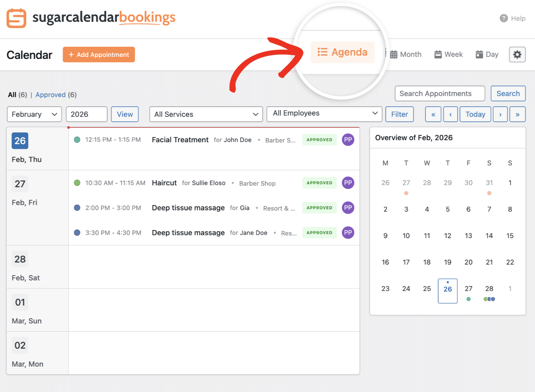The height and width of the screenshot is (392, 535).
Task: Open calendar settings via the gear icon
Action: pyautogui.click(x=517, y=54)
